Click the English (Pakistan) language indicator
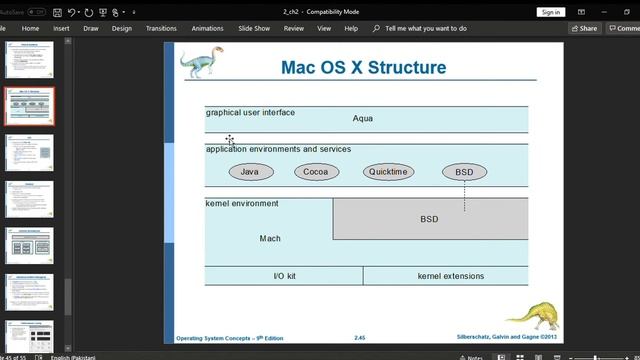 pos(73,357)
